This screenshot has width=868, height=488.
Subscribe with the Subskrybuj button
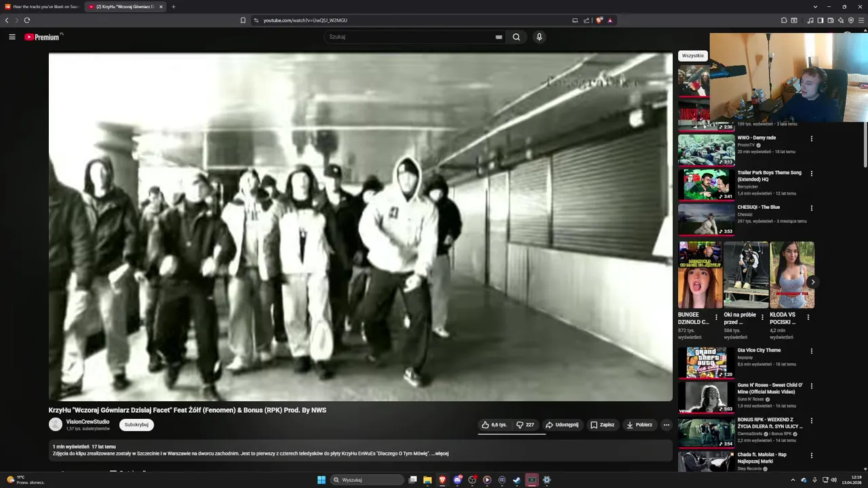(x=136, y=425)
